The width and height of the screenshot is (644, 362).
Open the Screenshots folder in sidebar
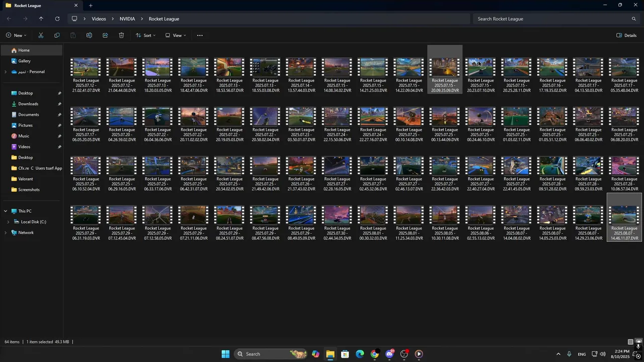32,190
